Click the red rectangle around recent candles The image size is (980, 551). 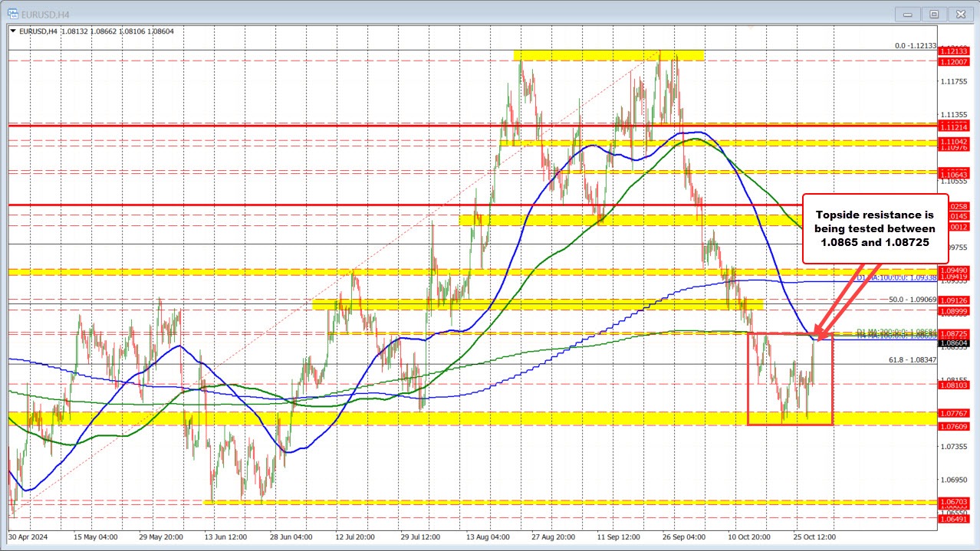[x=791, y=381]
